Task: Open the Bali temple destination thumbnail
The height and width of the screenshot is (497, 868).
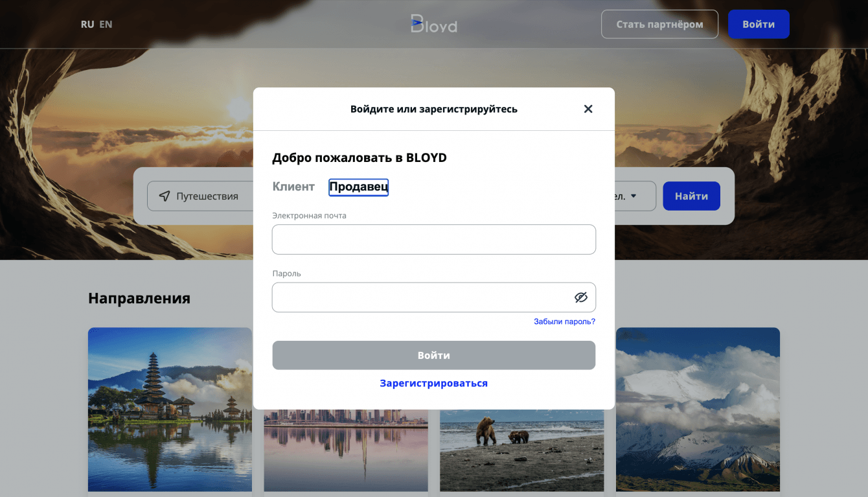Action: (x=170, y=410)
